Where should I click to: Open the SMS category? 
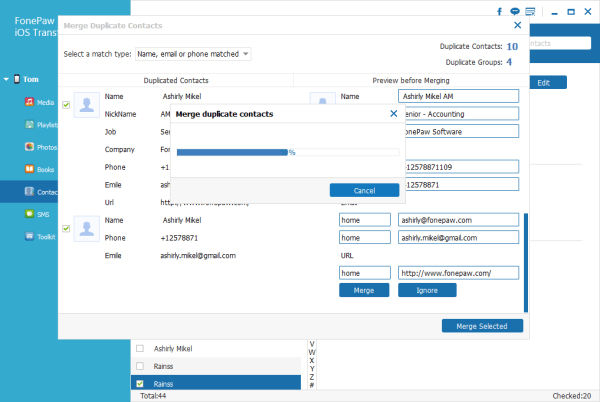(37, 214)
